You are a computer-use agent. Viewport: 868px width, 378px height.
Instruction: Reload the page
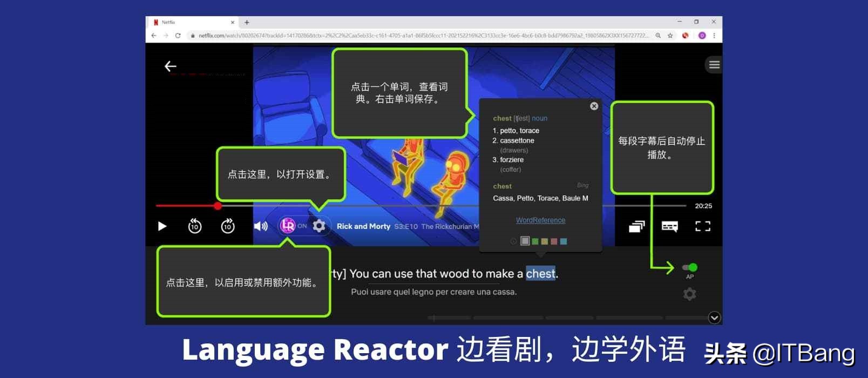pos(178,36)
